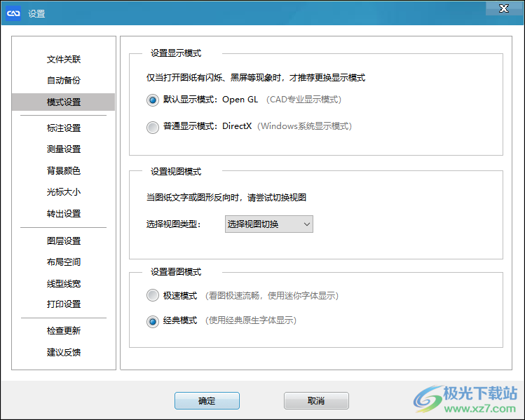Go to 布局空间 in sidebar

point(64,262)
